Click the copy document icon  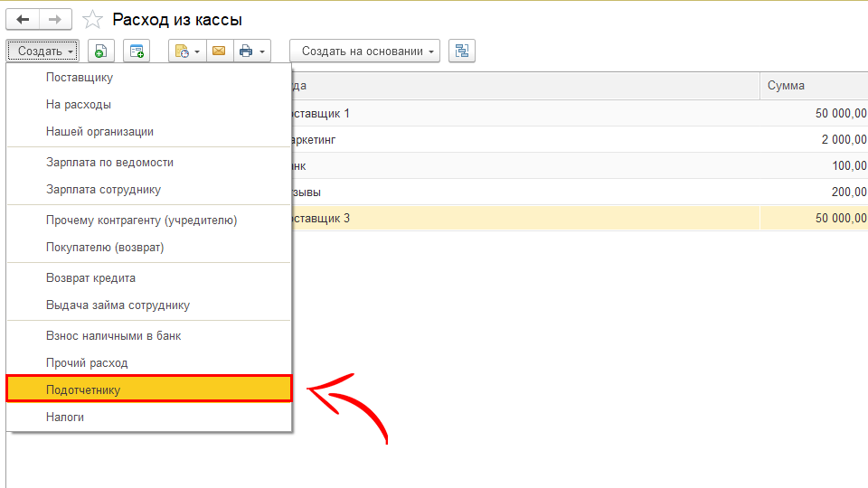tap(100, 52)
